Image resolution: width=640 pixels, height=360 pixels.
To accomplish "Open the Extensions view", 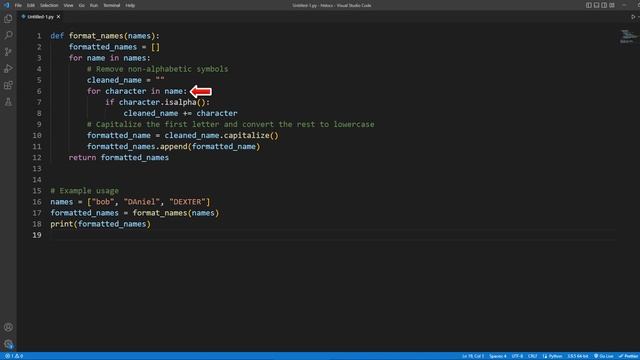I will 8,85.
